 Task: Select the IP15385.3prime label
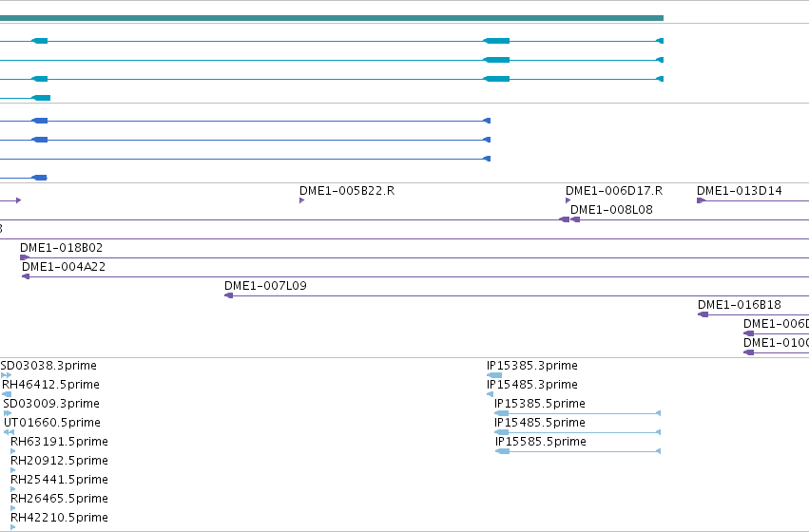coord(532,366)
